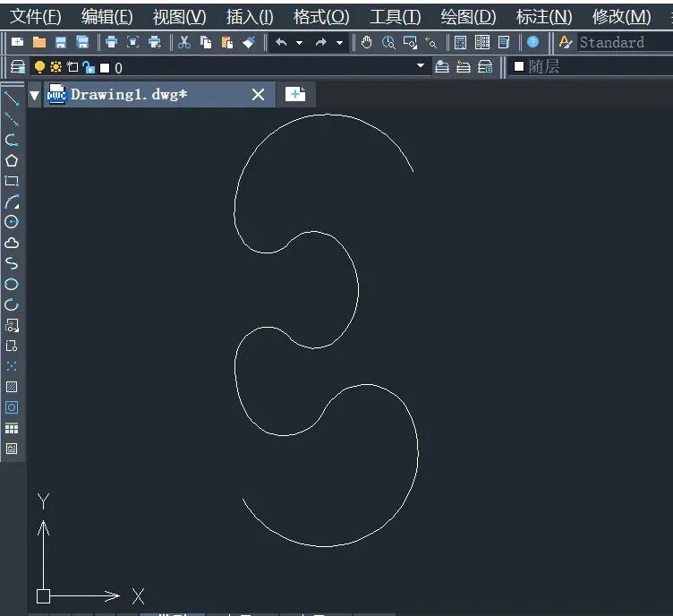Click the Save icon

pyautogui.click(x=61, y=42)
